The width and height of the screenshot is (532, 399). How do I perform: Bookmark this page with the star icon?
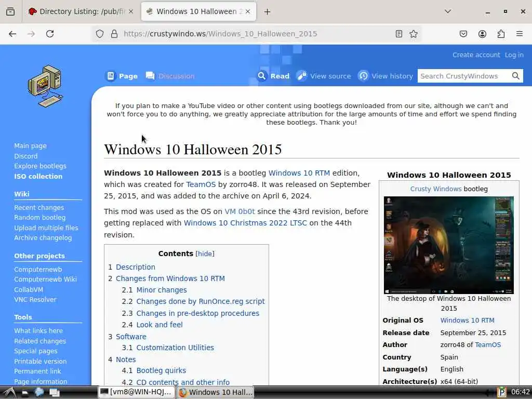(x=413, y=34)
